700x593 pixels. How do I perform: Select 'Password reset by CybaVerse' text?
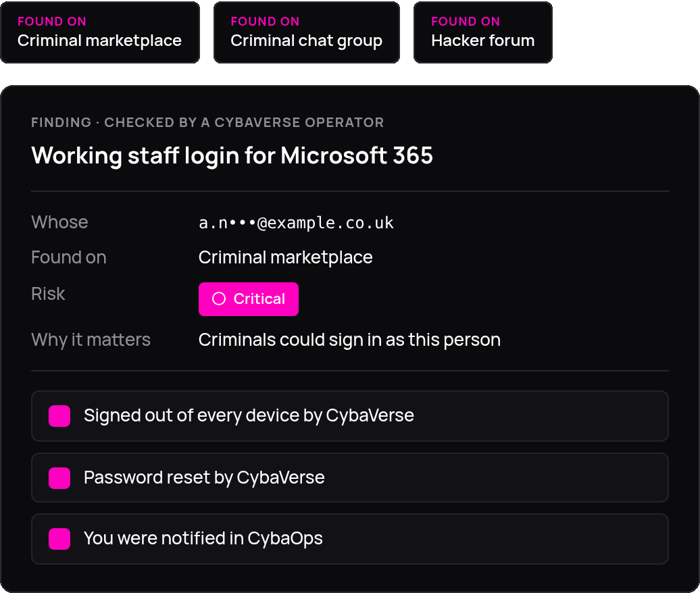click(204, 478)
